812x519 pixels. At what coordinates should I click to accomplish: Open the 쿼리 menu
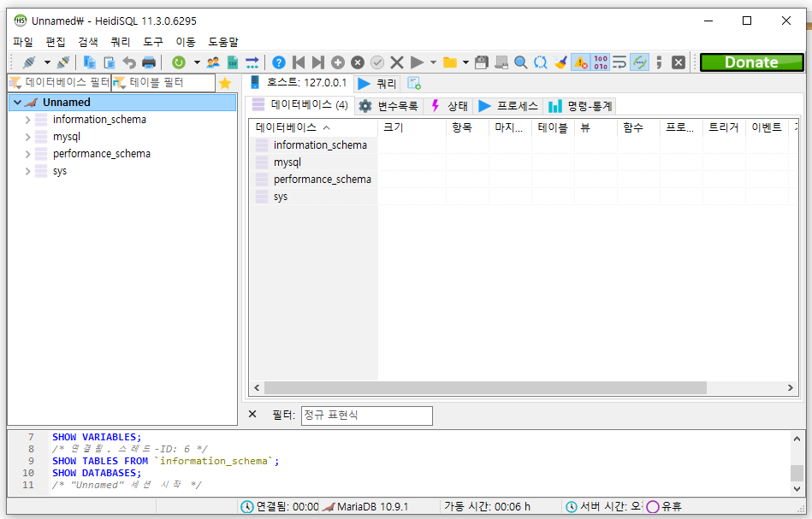pyautogui.click(x=121, y=41)
